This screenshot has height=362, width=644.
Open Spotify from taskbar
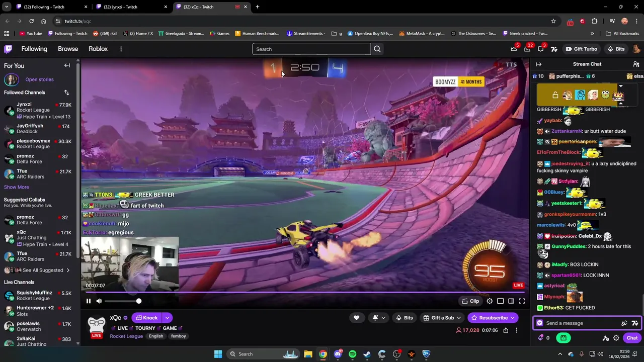tap(352, 354)
